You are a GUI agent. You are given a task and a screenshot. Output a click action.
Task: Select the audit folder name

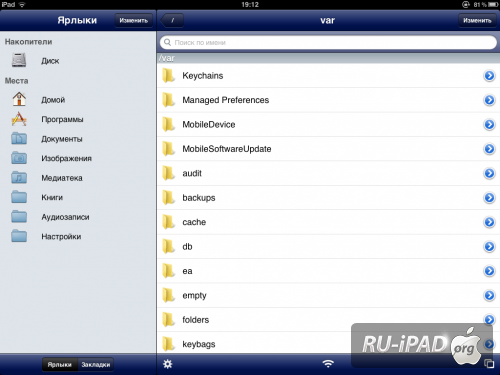[x=192, y=173]
